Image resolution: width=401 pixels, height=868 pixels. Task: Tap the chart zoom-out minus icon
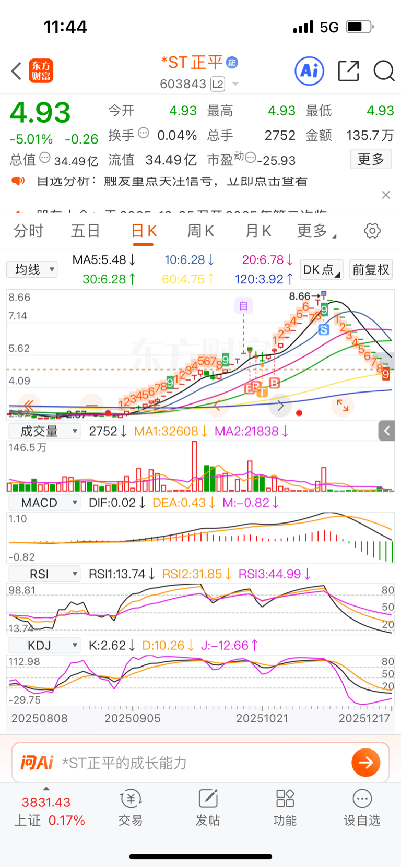coord(92,406)
